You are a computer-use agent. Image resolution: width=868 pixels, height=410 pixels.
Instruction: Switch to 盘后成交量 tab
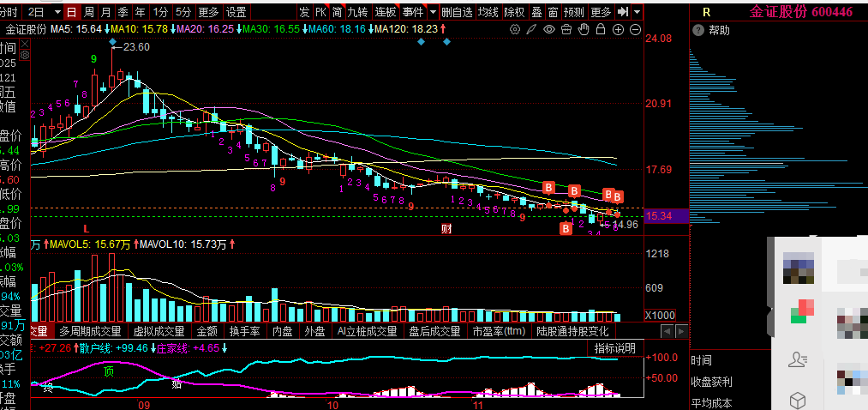[435, 331]
